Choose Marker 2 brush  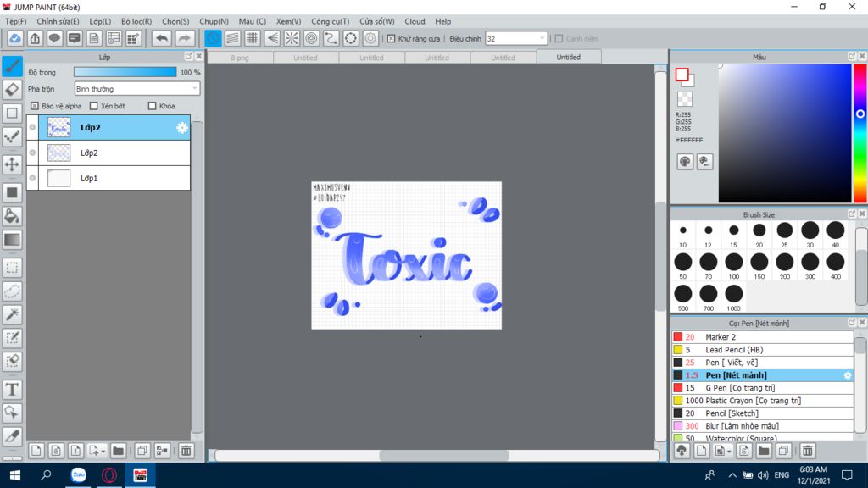coord(762,337)
